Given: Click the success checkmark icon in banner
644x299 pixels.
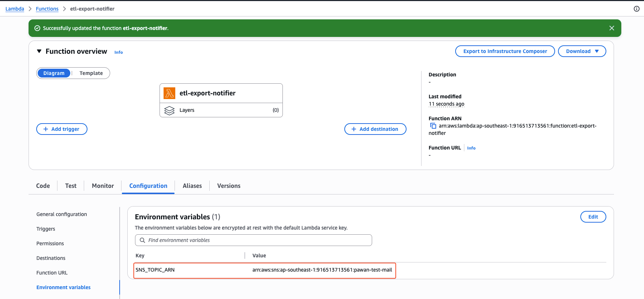Looking at the screenshot, I should coord(37,28).
